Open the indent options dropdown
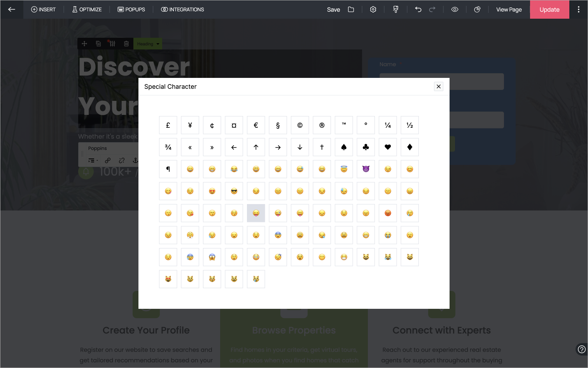This screenshot has width=588, height=368. 93,160
